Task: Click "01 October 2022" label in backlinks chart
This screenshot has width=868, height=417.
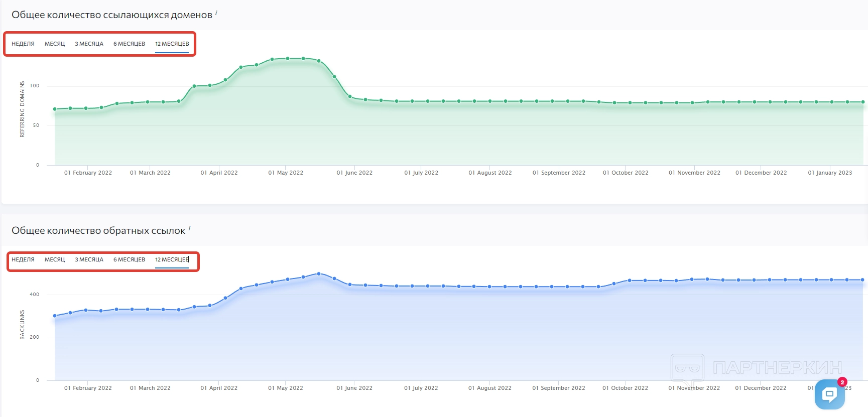Action: [x=626, y=388]
